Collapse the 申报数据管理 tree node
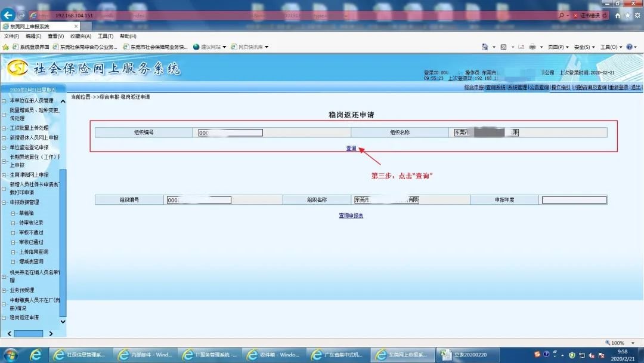The image size is (644, 363). click(4, 202)
